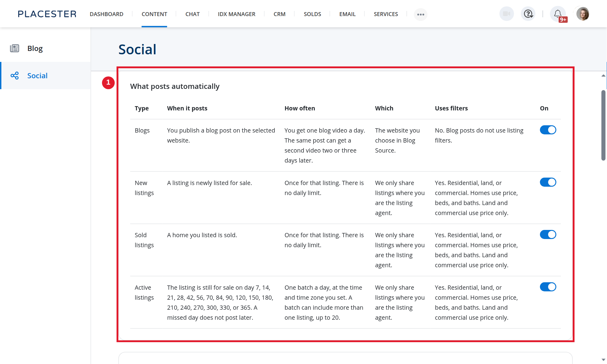
Task: Click the 'Type' column header
Action: [142, 108]
